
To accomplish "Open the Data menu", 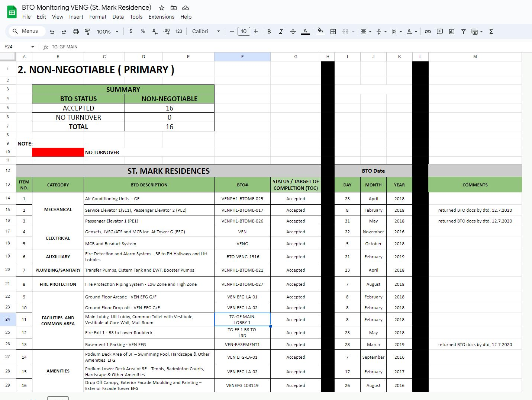I will click(118, 17).
